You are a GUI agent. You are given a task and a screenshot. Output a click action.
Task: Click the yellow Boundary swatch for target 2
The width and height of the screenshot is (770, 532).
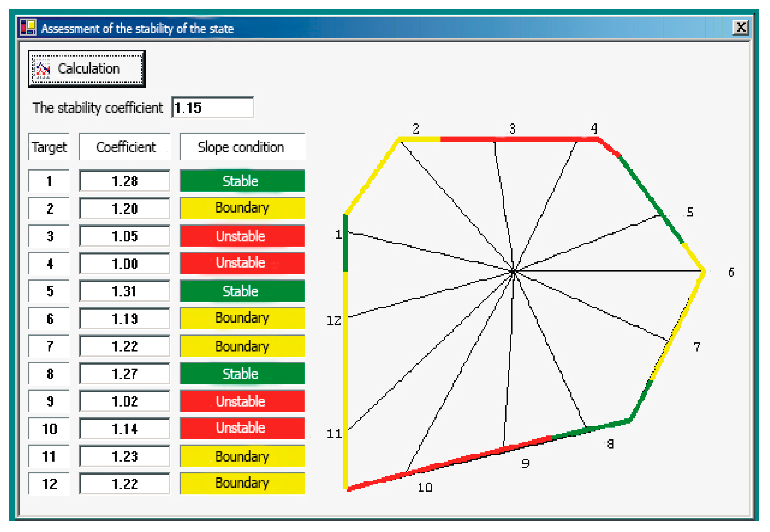(242, 208)
